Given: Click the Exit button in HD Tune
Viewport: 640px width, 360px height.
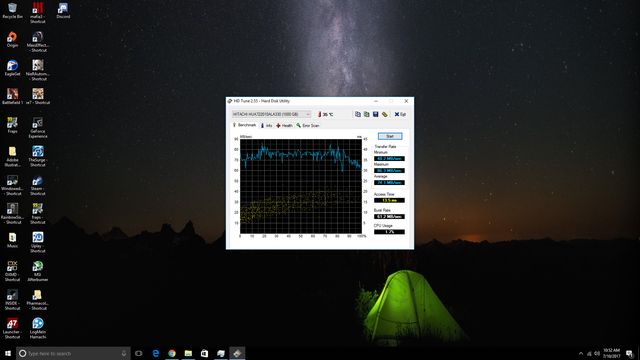Looking at the screenshot, I should click(x=400, y=114).
